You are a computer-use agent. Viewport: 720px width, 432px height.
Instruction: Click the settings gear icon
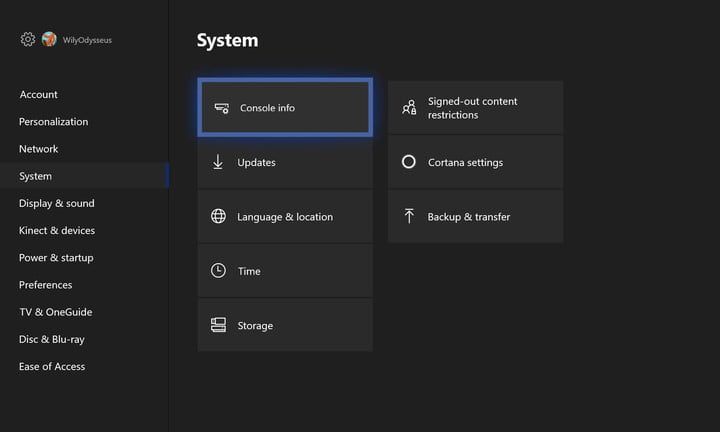[x=28, y=39]
